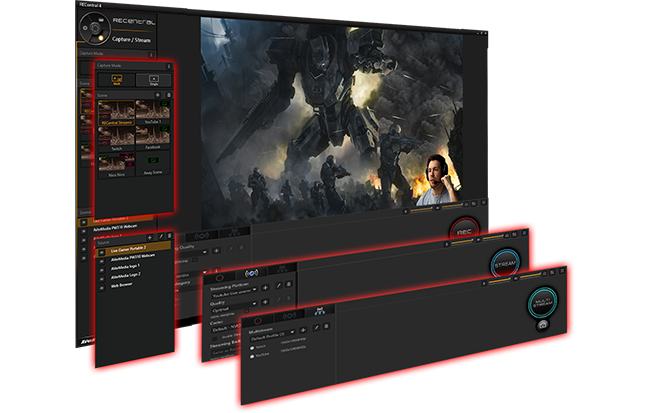This screenshot has height=413, width=650.
Task: Toggle the eye for AVerMedia logo 1
Action: click(x=102, y=270)
